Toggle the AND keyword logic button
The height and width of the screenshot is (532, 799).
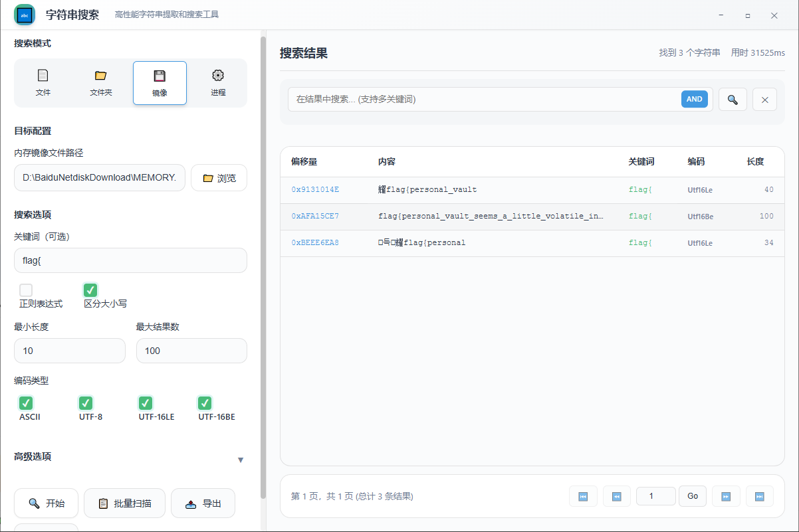coord(694,100)
